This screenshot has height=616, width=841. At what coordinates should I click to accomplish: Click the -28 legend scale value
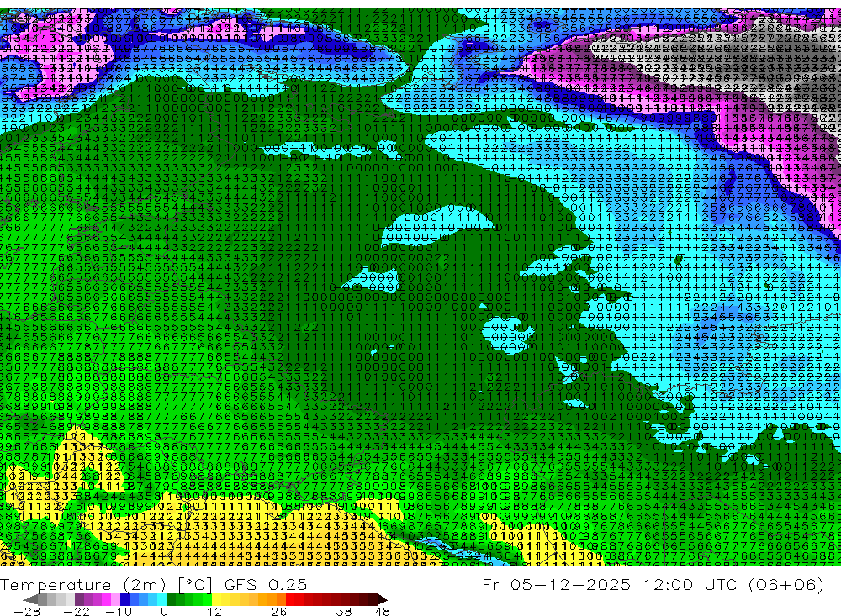pyautogui.click(x=27, y=611)
